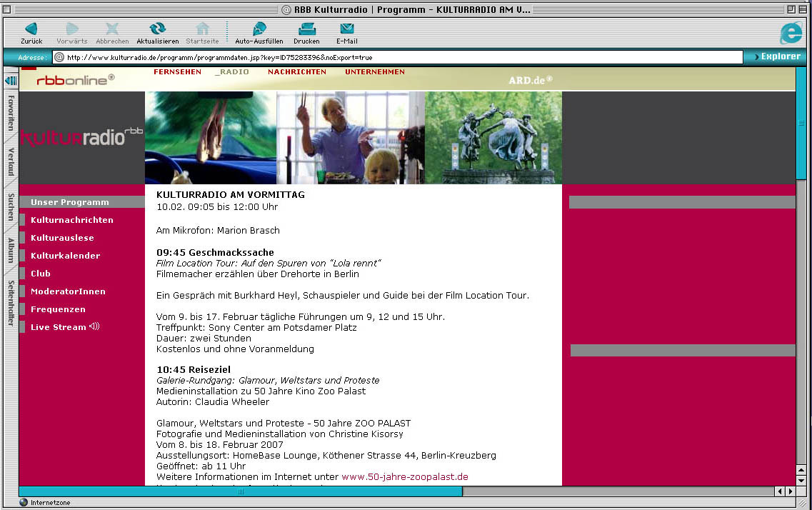
Task: Open the Startseite home icon
Action: pos(203,29)
